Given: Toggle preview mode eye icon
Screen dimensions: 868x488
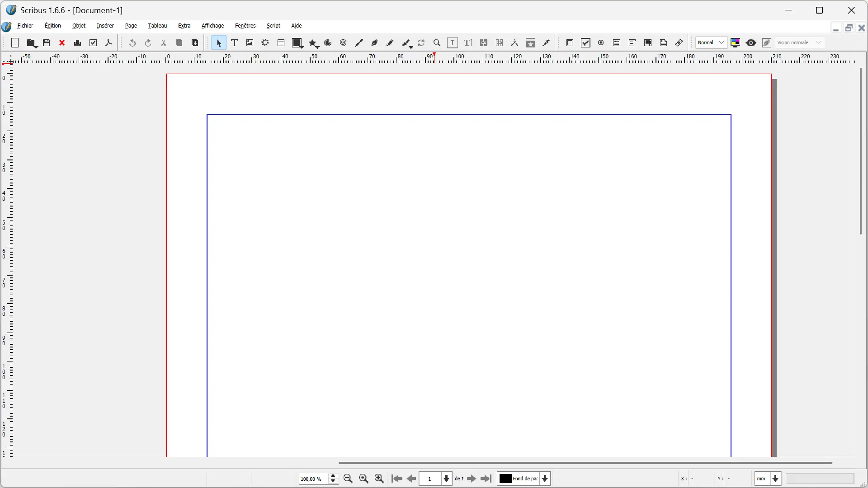Looking at the screenshot, I should tap(751, 43).
